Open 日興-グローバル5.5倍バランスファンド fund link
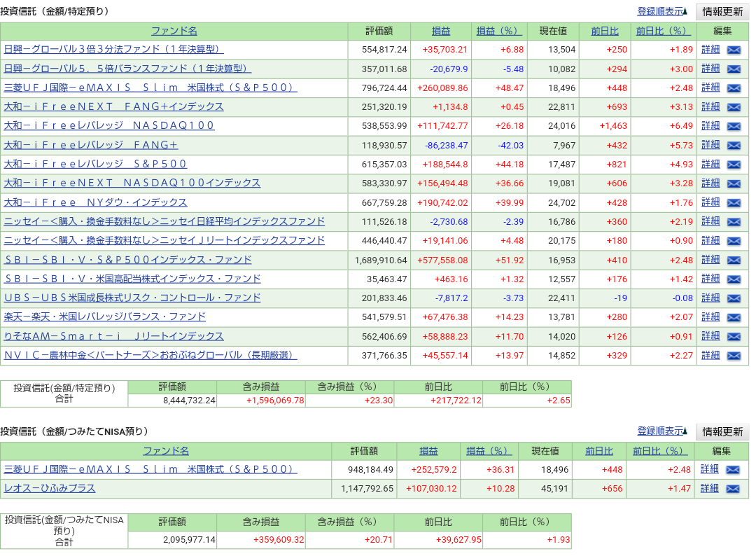The image size is (756, 556). pos(128,69)
